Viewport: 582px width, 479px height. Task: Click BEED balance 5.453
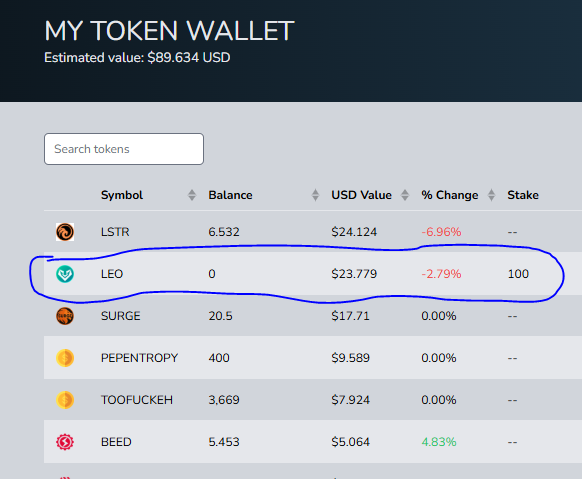[x=224, y=442]
